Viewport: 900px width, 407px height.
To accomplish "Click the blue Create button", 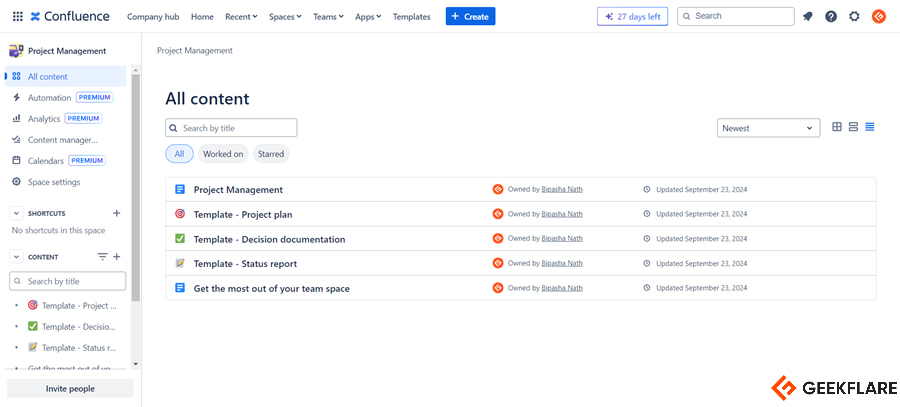I will click(470, 16).
